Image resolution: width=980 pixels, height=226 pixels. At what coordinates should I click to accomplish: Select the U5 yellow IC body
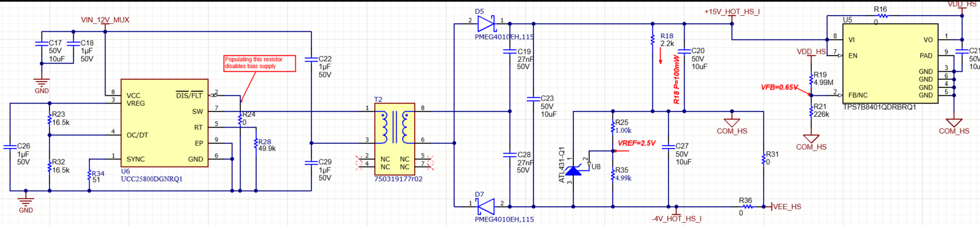coord(890,64)
